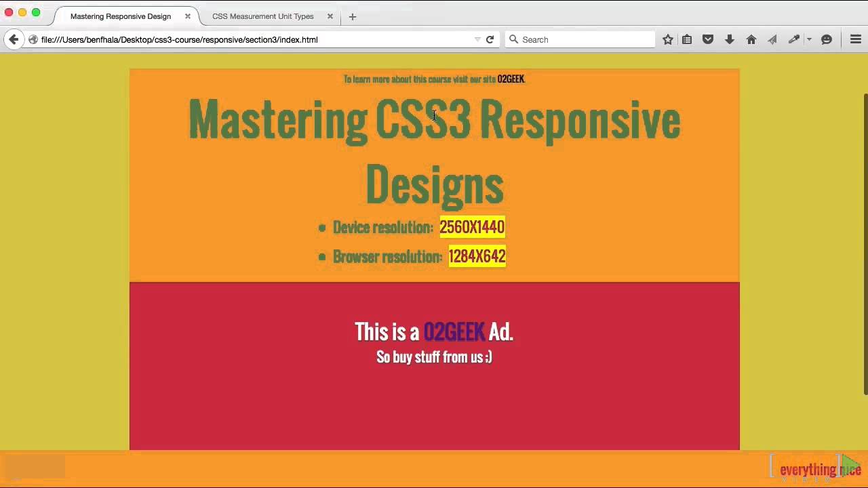Close the CSS Measurement Unit Types tab

coord(330,16)
